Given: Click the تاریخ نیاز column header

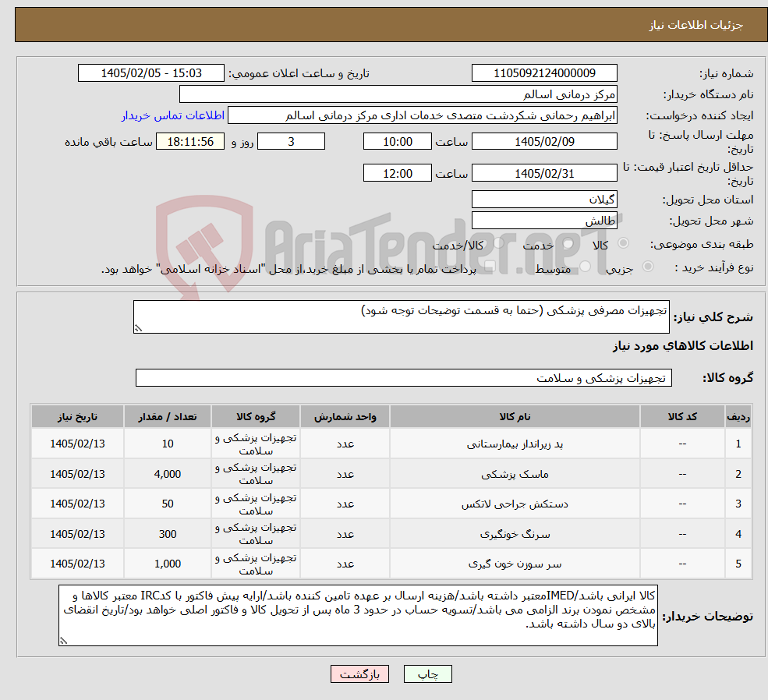Looking at the screenshot, I should [x=77, y=416].
